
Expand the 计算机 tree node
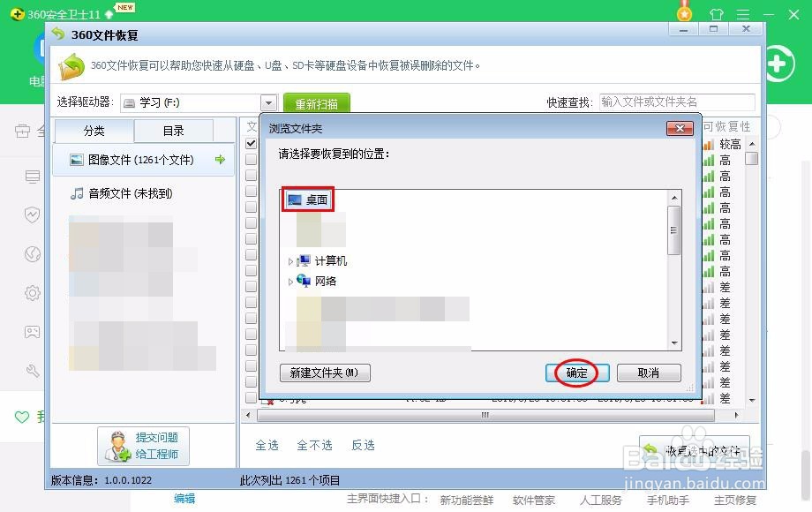click(290, 261)
